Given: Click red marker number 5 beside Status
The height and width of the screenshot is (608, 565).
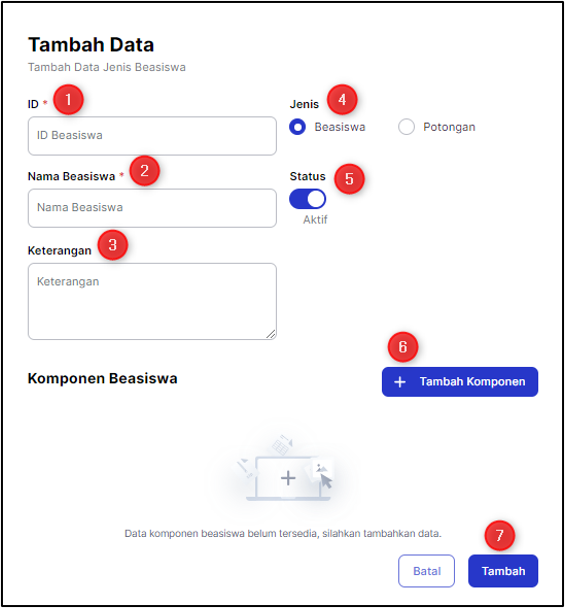Looking at the screenshot, I should pyautogui.click(x=349, y=179).
